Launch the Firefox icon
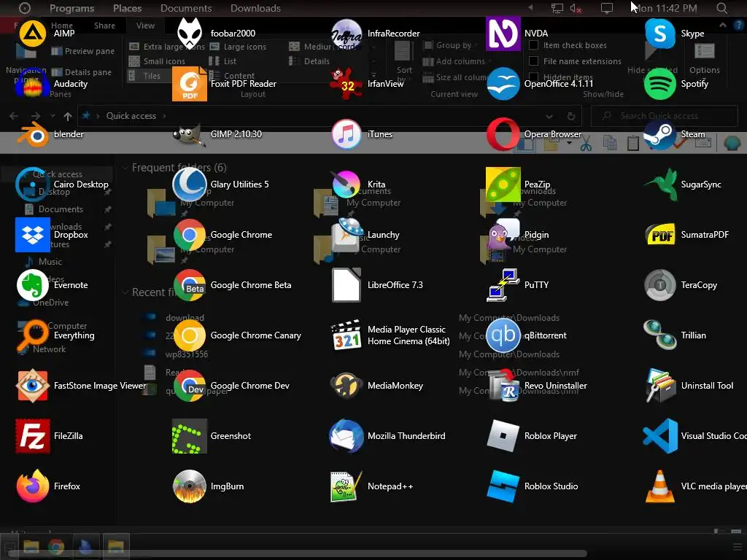The image size is (747, 560). (x=32, y=486)
